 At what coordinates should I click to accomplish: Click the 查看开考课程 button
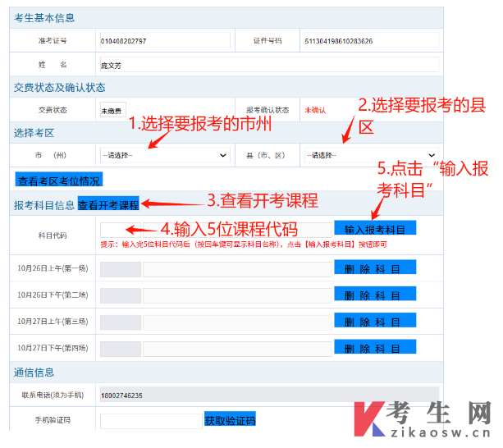[108, 203]
